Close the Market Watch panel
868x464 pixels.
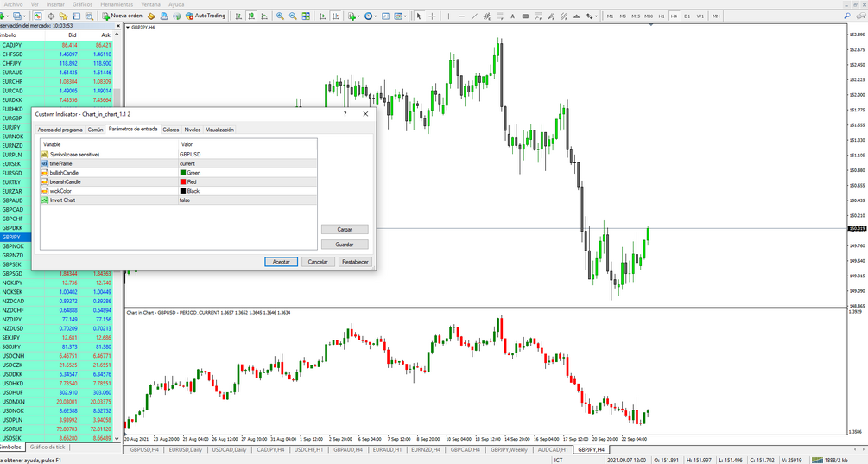click(118, 26)
